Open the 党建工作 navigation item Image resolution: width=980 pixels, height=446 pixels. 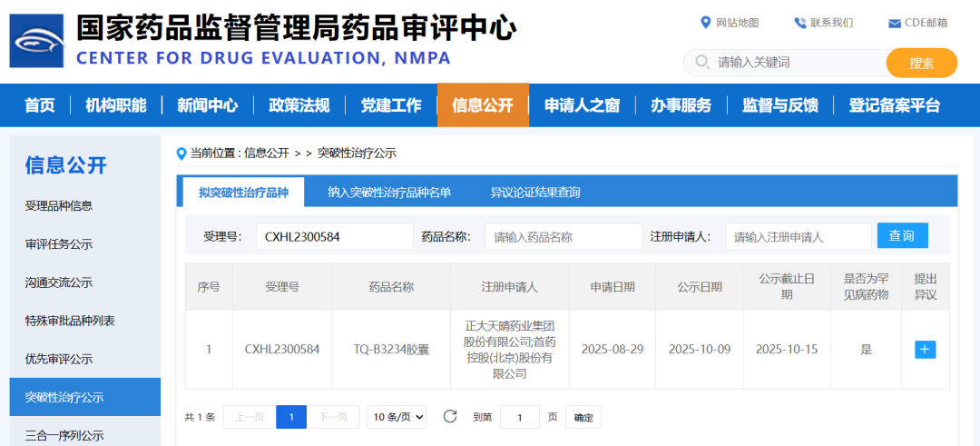[x=391, y=105]
